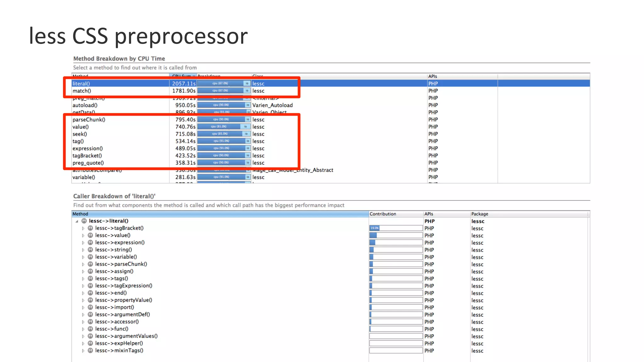Image resolution: width=644 pixels, height=362 pixels.
Task: Click method icon beside lessc->import()
Action: click(x=90, y=307)
